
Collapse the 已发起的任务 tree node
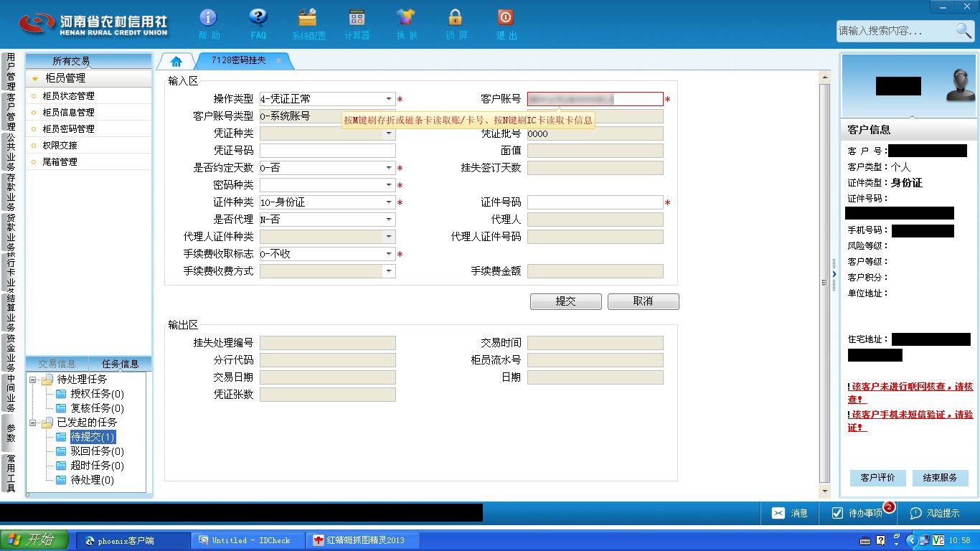pos(33,423)
